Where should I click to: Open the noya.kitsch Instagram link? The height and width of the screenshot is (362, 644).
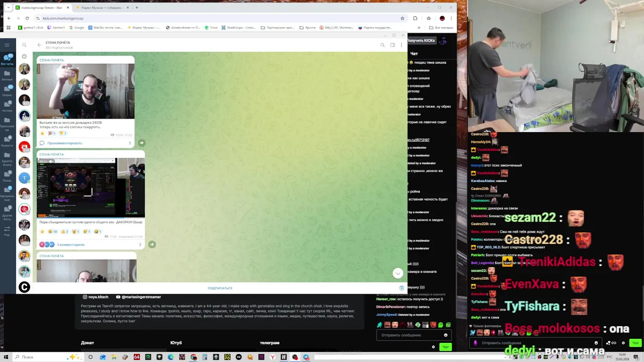[96, 297]
